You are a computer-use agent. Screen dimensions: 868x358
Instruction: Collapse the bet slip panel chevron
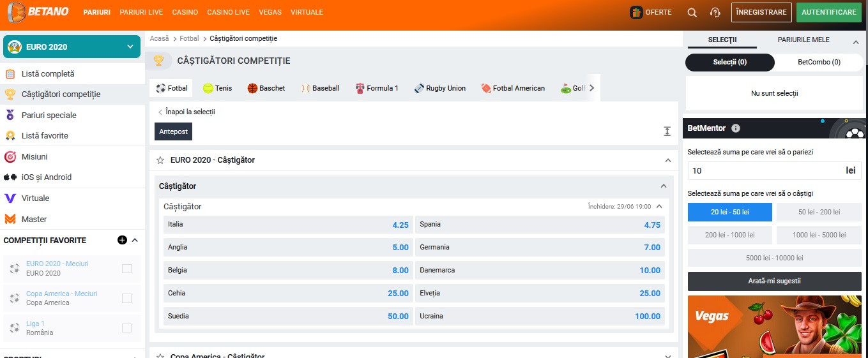856,42
